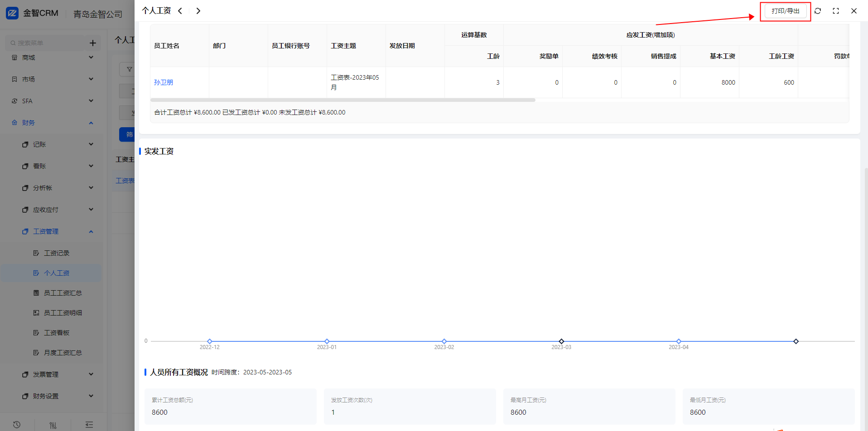Open employee link 孙卫朋

pos(164,82)
